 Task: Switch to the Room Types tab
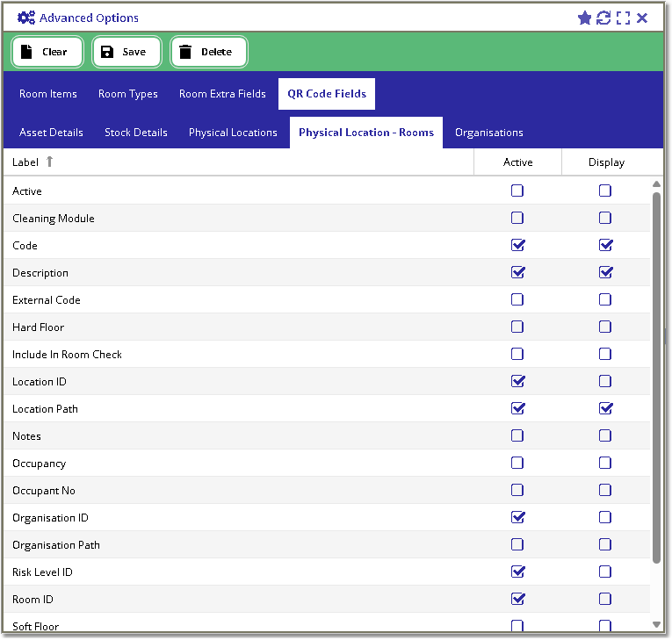(128, 94)
